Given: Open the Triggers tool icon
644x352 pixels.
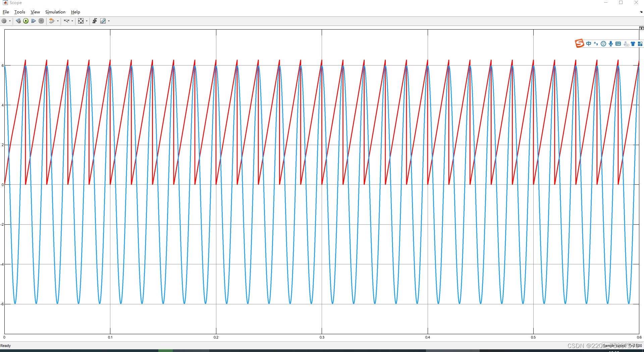Looking at the screenshot, I should (95, 21).
